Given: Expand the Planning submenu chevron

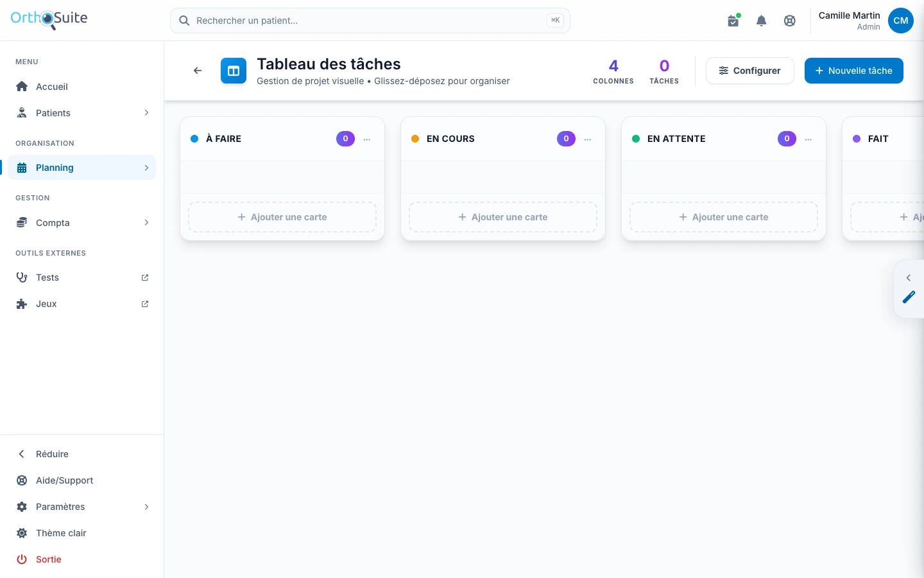Looking at the screenshot, I should click(x=146, y=168).
